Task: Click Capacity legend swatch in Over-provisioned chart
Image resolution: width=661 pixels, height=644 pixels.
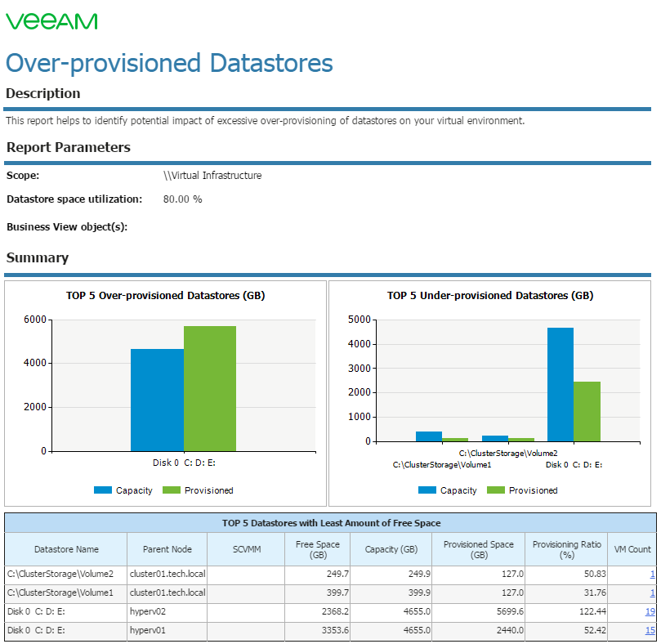Action: click(103, 490)
